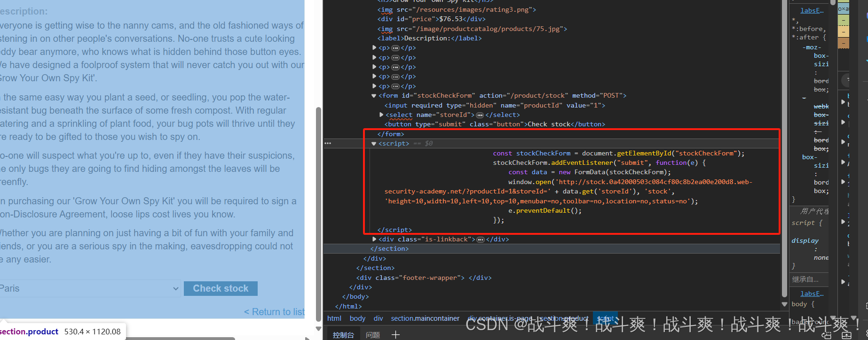Image resolution: width=868 pixels, height=340 pixels.
Task: Select the img rating3.png source line
Action: 457,9
